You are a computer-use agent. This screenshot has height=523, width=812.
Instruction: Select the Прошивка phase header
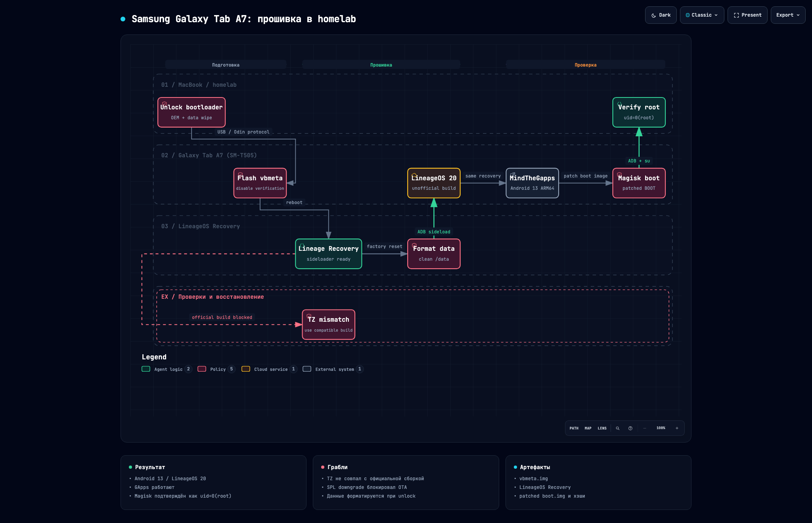coord(381,65)
